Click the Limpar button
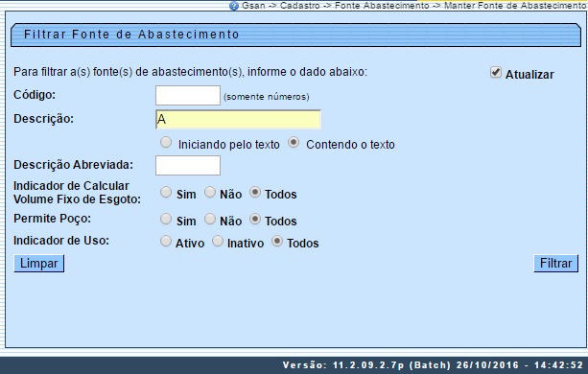The height and width of the screenshot is (374, 588). (x=39, y=264)
